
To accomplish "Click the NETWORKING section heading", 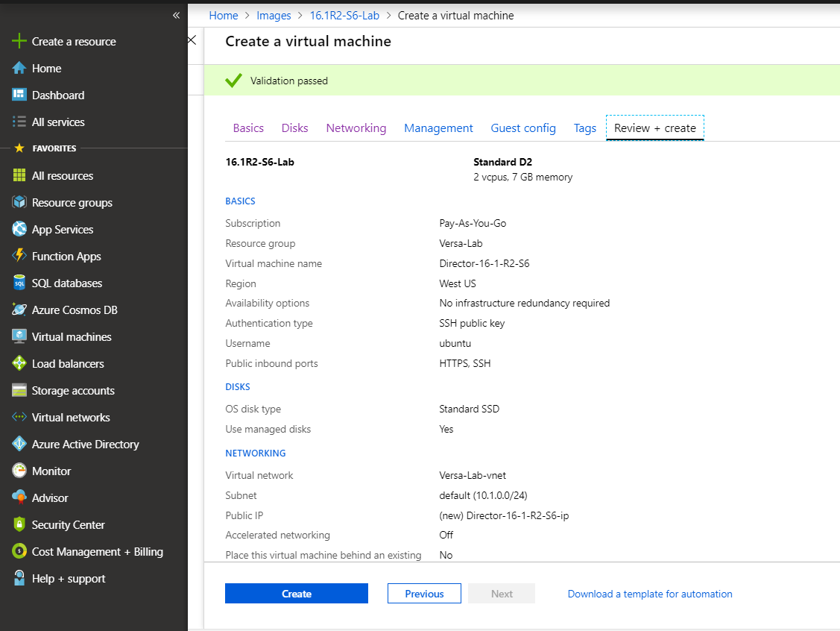I will point(255,453).
